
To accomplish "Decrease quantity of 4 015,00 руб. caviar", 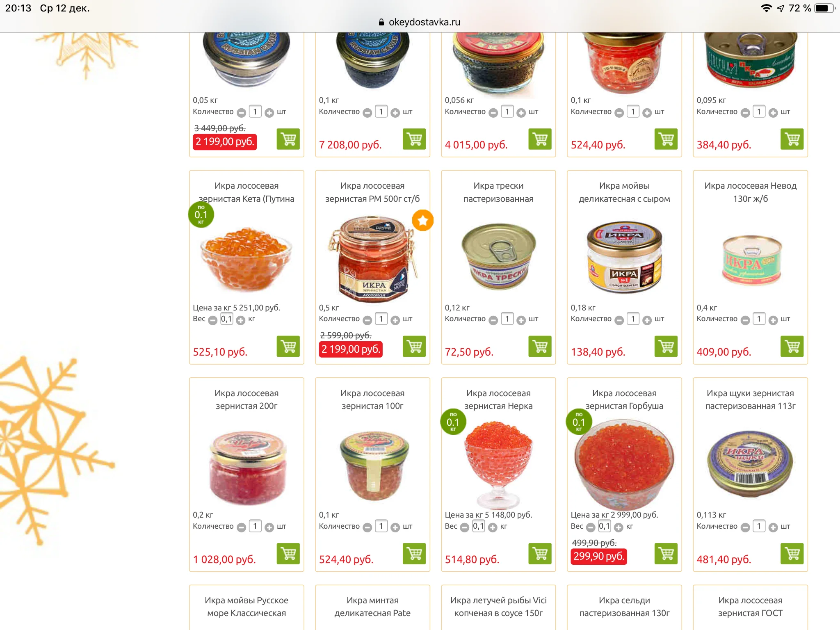I will pyautogui.click(x=493, y=113).
